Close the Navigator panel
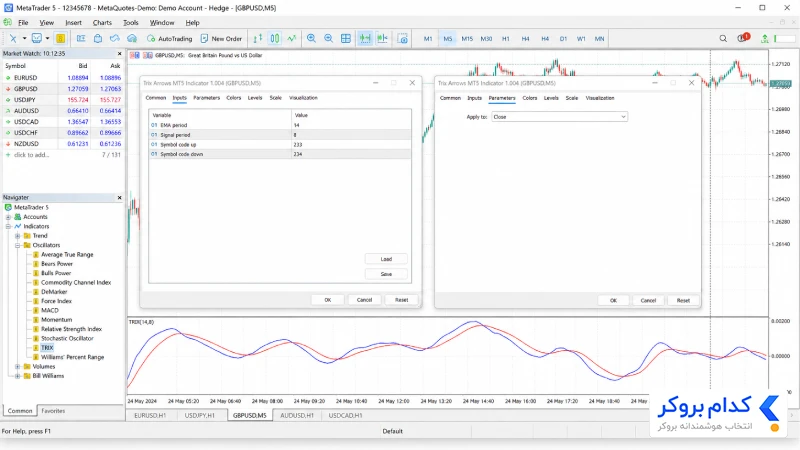This screenshot has height=450, width=800. coord(119,197)
